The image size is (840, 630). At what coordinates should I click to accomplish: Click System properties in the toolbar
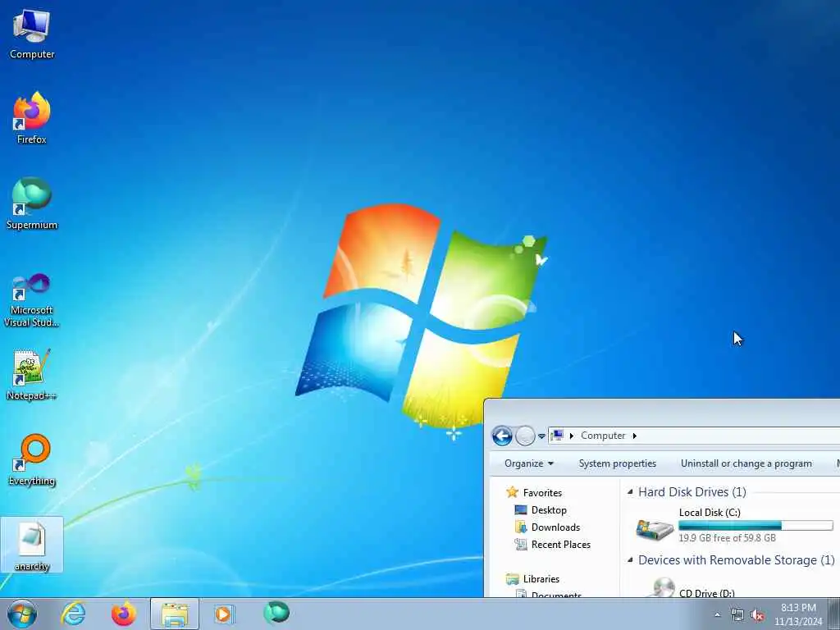617,463
